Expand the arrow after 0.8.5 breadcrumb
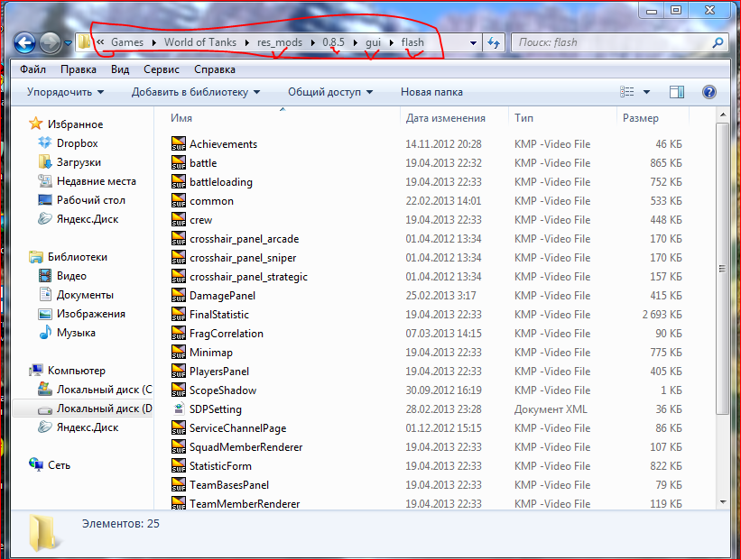The height and width of the screenshot is (560, 741). coord(355,42)
